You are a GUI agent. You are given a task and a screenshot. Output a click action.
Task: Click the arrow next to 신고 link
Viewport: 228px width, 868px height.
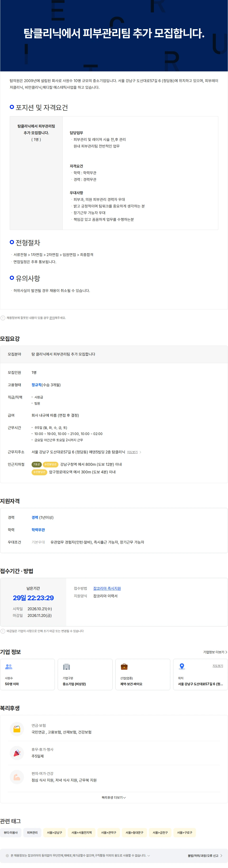coord(221,856)
